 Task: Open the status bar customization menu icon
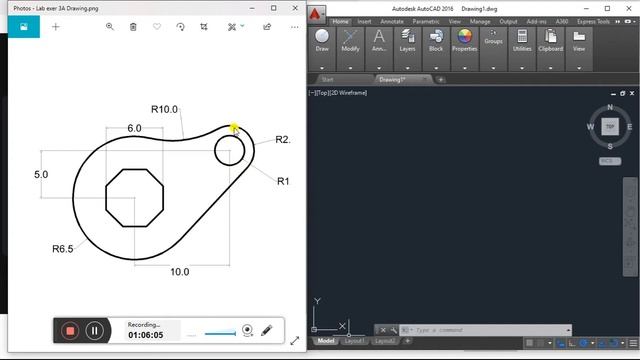[633, 343]
